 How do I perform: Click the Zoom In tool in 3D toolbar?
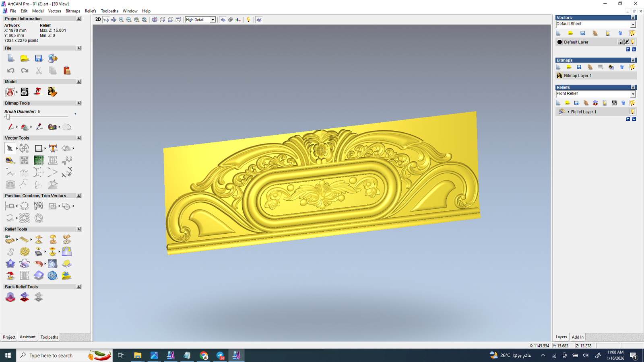click(121, 20)
